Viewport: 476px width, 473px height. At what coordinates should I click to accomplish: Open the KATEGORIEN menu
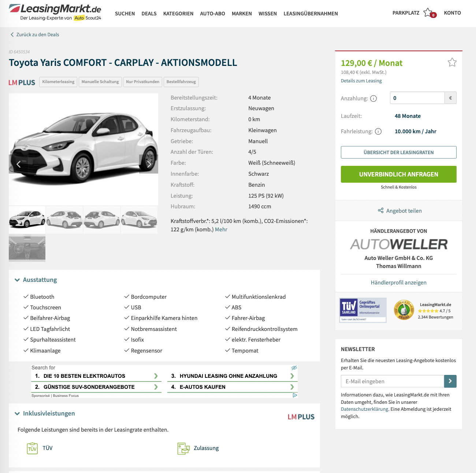tap(178, 14)
